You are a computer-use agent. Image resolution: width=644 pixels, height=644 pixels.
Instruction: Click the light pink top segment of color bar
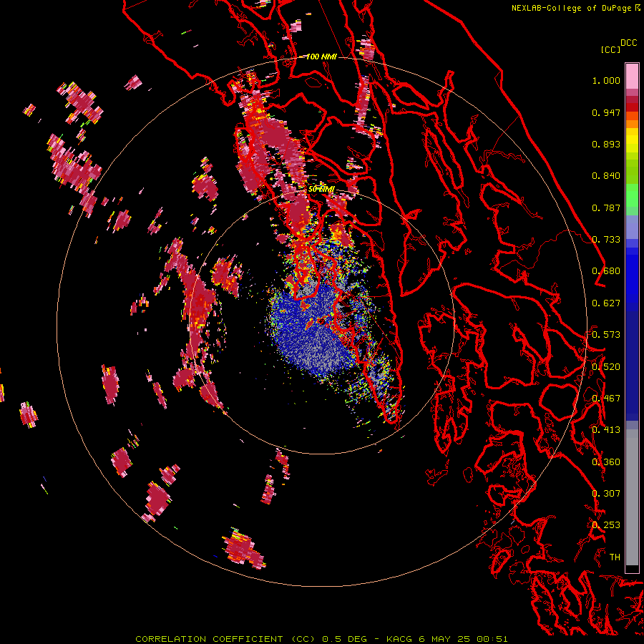click(632, 76)
